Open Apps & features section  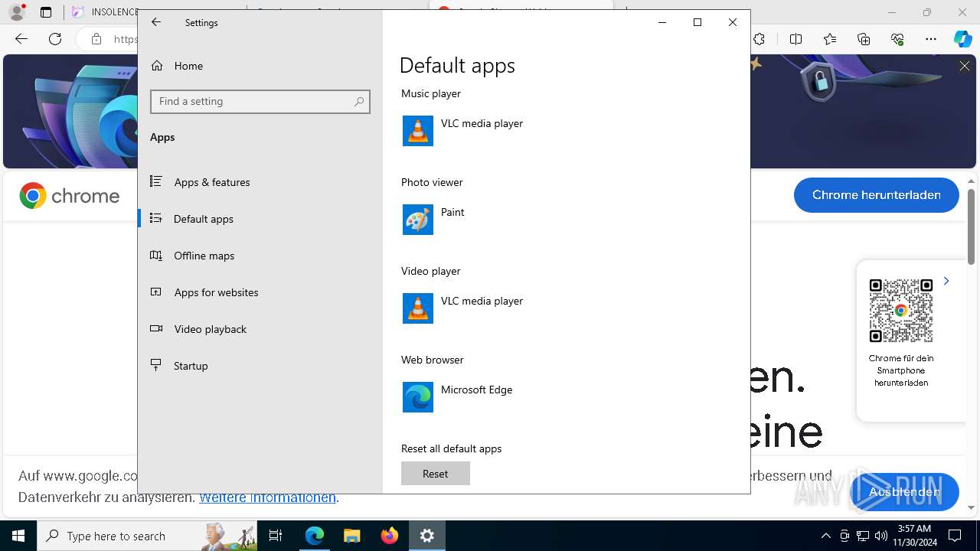pyautogui.click(x=260, y=182)
